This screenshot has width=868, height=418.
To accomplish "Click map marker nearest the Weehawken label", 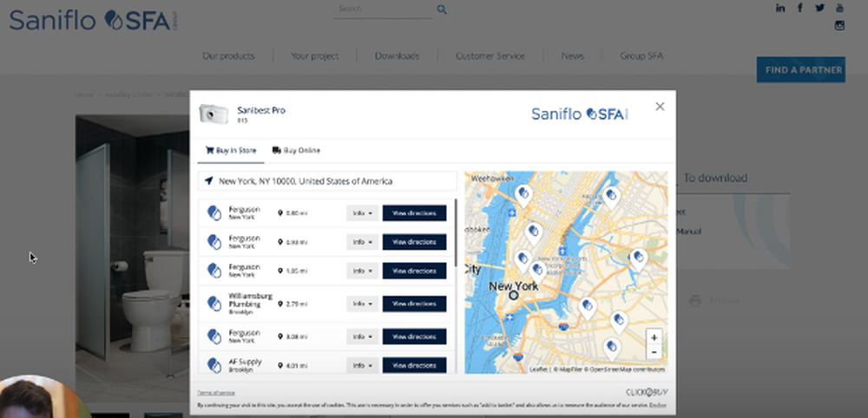I will click(523, 195).
